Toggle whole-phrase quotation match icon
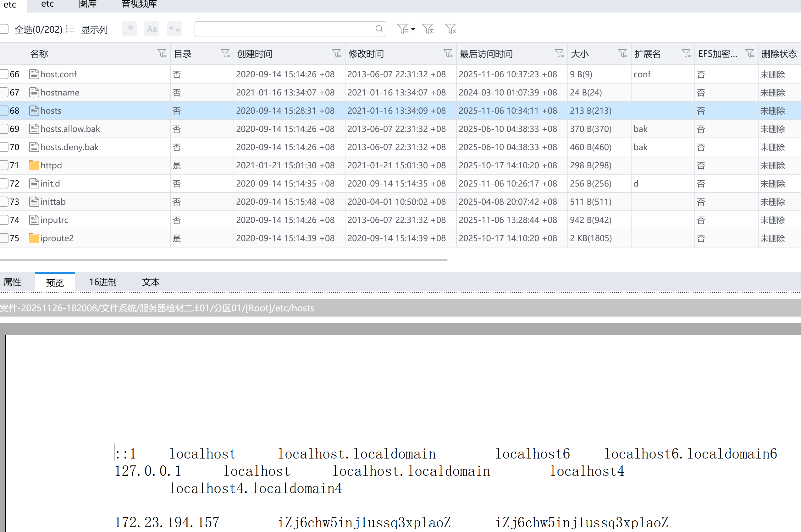Viewport: 801px width, 532px height. point(174,29)
